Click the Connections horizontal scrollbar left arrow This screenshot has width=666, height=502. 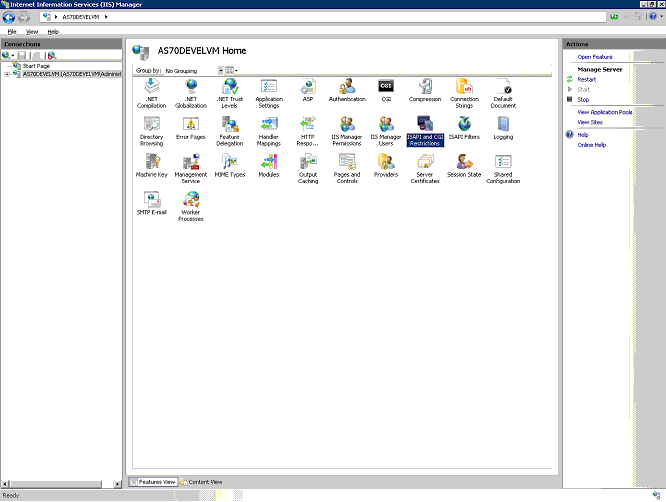tap(6, 484)
